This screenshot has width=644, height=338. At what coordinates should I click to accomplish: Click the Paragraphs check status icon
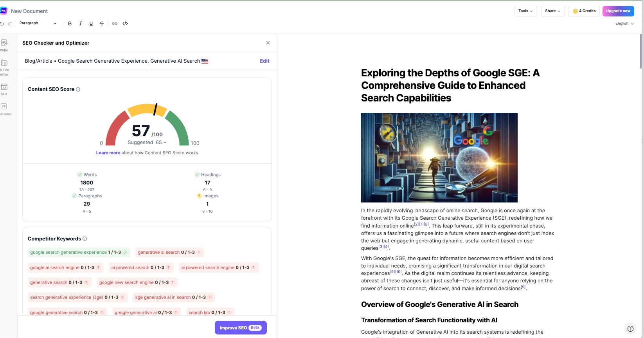(74, 196)
